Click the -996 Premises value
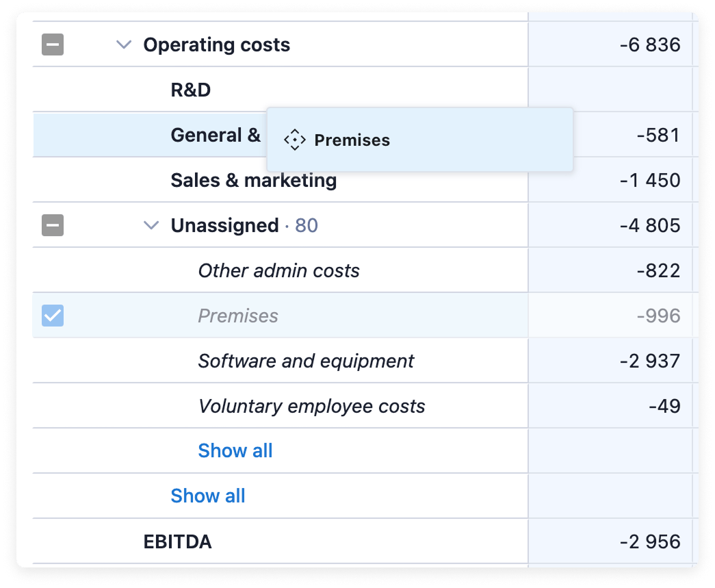Screen dimensions: 715x588 pyautogui.click(x=658, y=316)
